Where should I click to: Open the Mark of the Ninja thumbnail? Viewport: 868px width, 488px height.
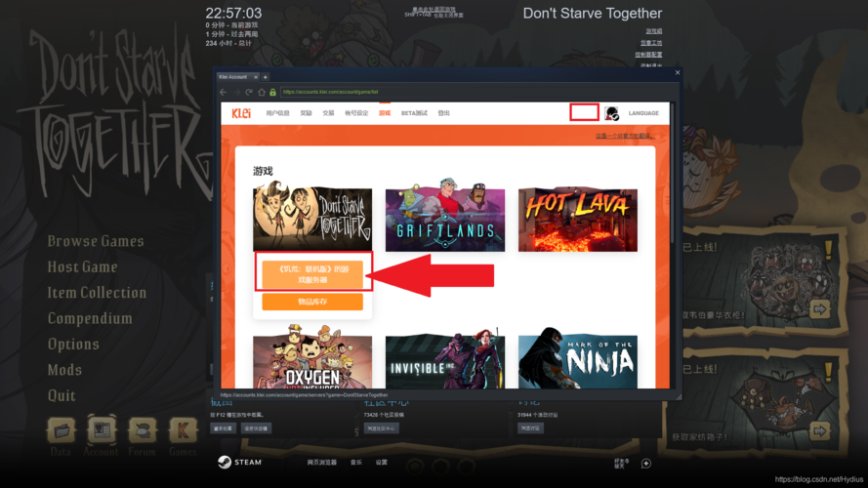point(577,361)
